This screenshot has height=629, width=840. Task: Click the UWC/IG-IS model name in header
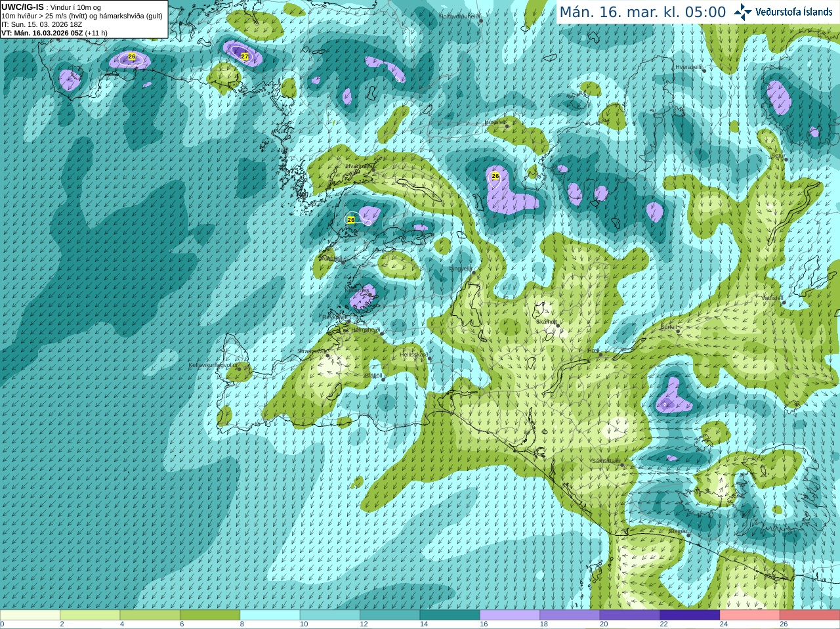[x=22, y=7]
